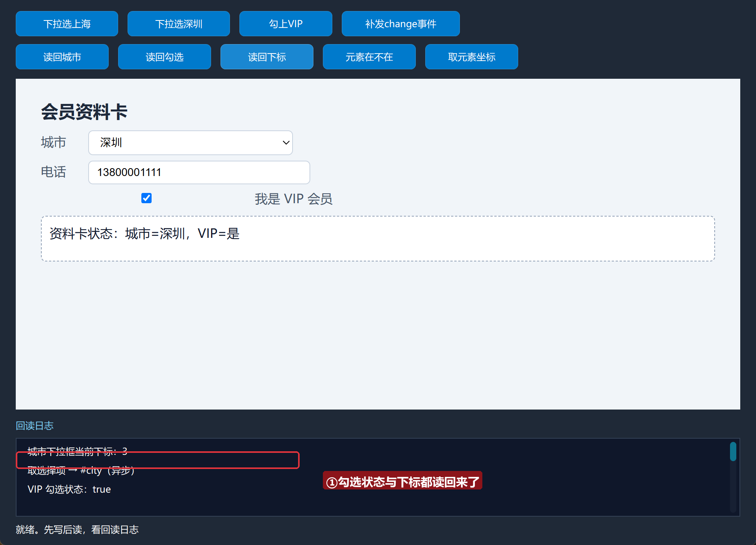
Task: Click the 元素在不在 button
Action: [x=369, y=57]
